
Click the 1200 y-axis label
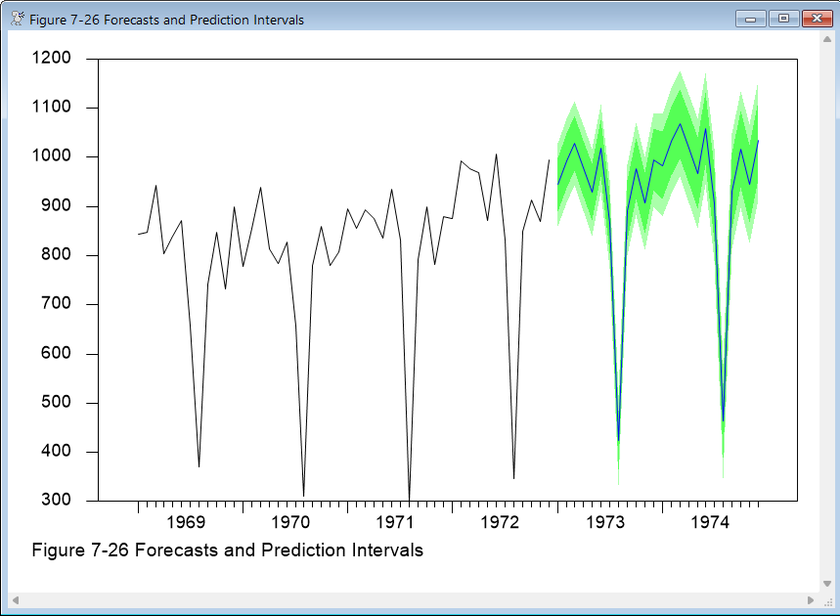tap(52, 59)
